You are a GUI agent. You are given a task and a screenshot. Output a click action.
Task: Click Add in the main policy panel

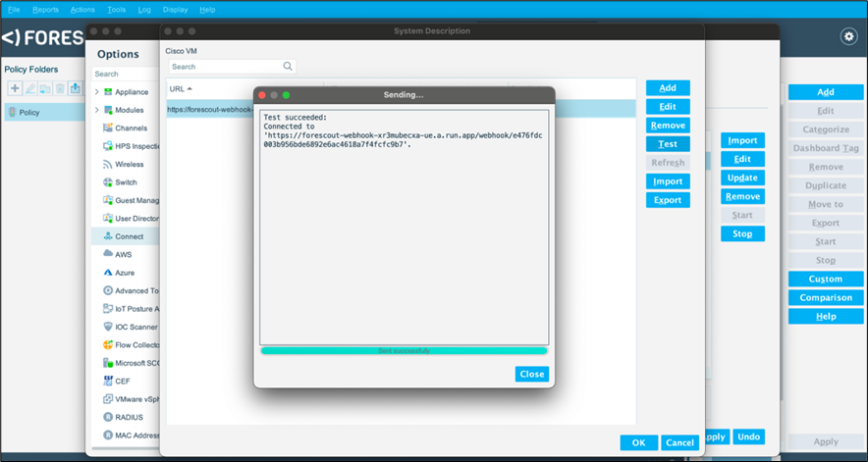[x=826, y=92]
